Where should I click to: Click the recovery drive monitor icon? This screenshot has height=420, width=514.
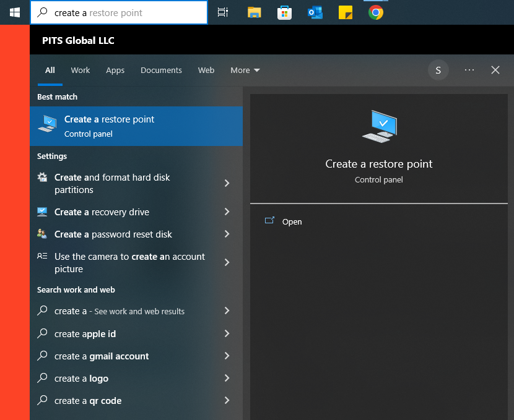pos(42,212)
